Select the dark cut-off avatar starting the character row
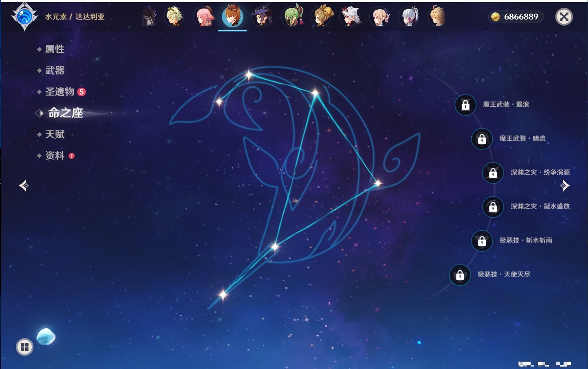The width and height of the screenshot is (588, 369). [x=149, y=17]
